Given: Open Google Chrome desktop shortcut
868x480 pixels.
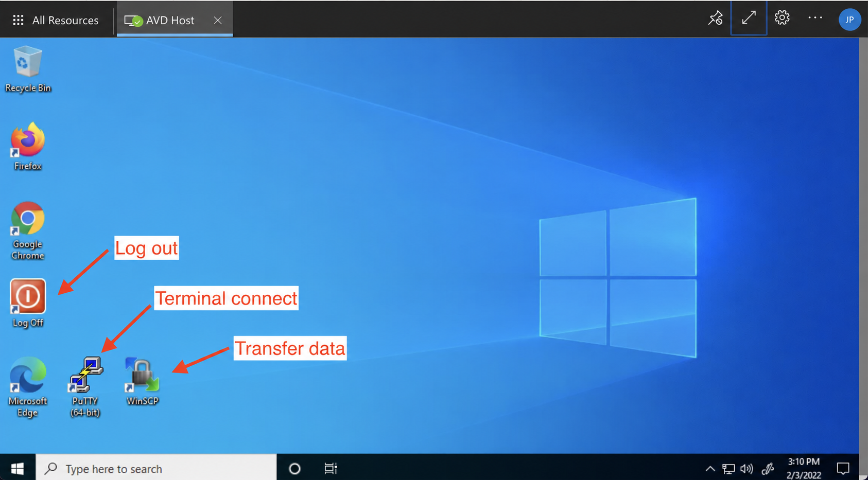Looking at the screenshot, I should point(28,230).
